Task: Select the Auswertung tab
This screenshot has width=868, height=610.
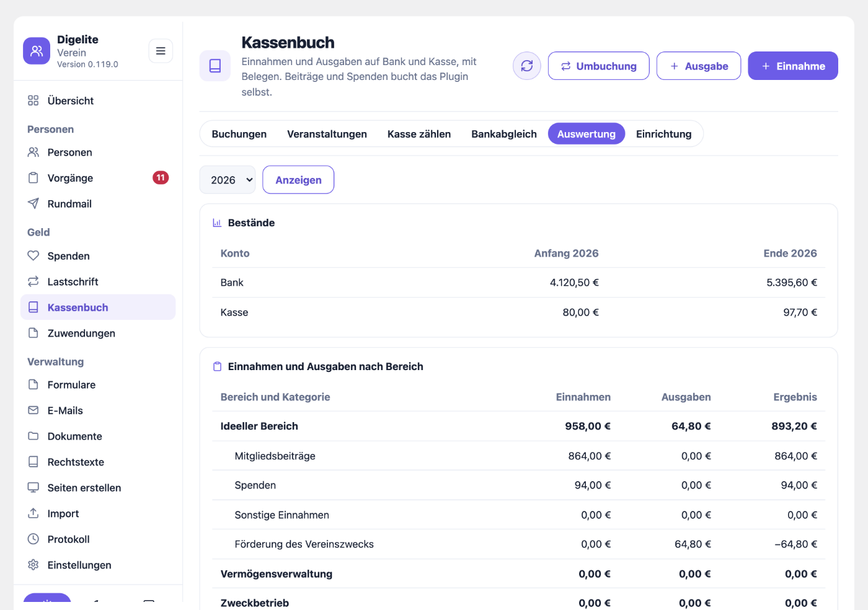Action: pyautogui.click(x=587, y=134)
